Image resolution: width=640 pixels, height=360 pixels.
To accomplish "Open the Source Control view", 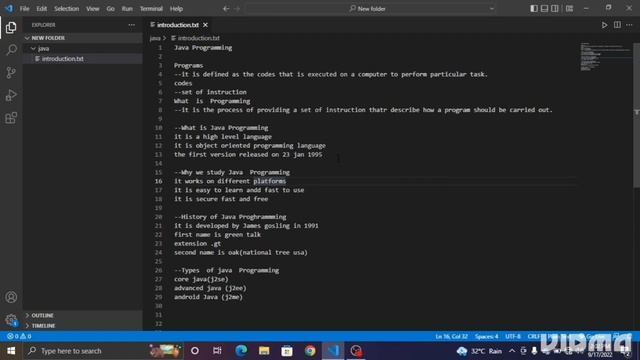I will click(11, 73).
